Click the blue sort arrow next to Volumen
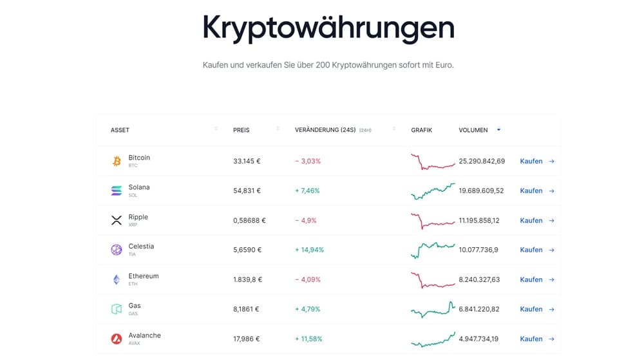 498,130
